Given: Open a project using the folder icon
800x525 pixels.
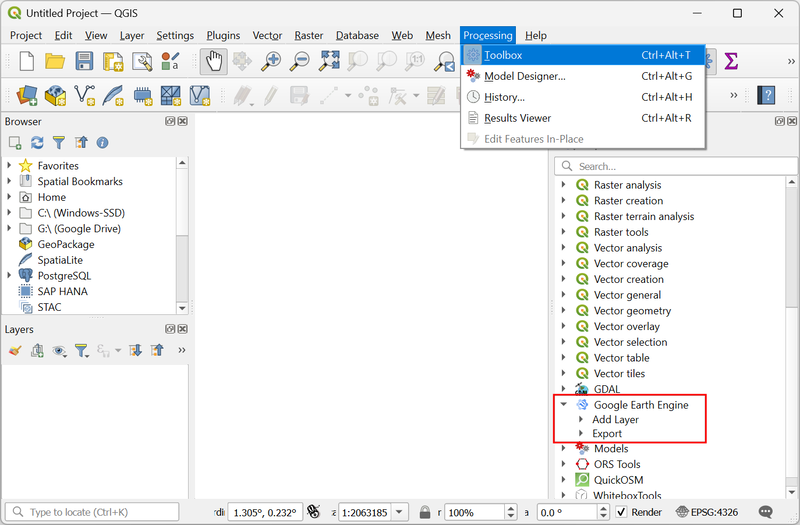Looking at the screenshot, I should coord(55,61).
